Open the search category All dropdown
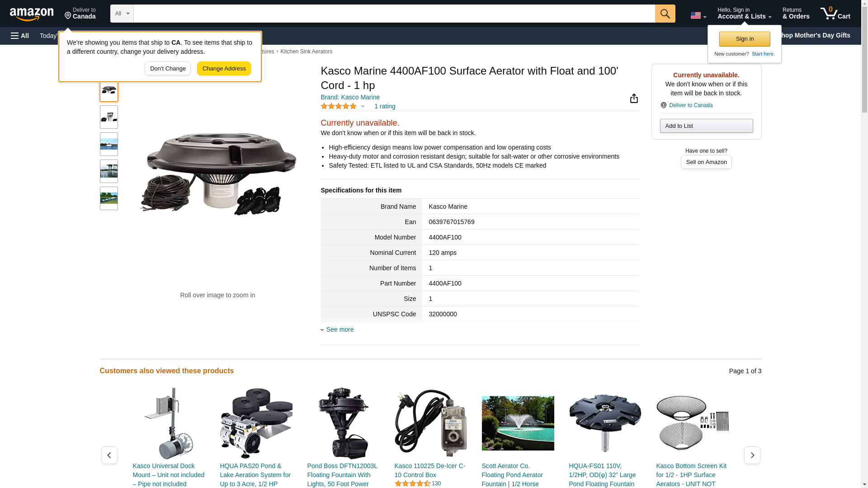868x488 pixels. (122, 14)
